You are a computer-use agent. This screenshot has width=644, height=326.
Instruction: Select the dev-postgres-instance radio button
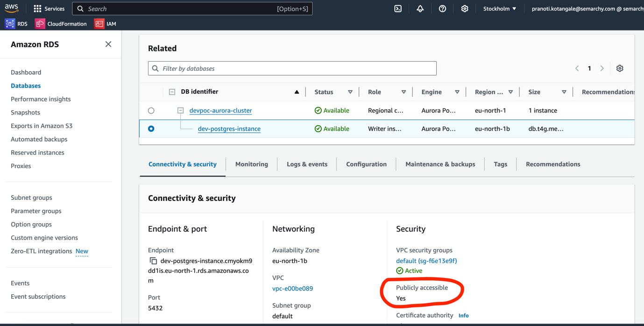(151, 128)
